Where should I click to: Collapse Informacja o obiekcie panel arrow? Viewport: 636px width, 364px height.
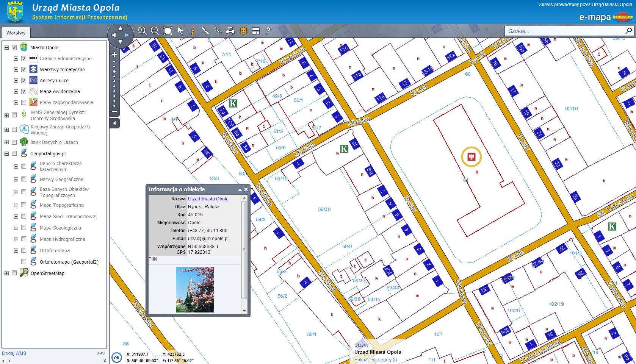pyautogui.click(x=240, y=189)
